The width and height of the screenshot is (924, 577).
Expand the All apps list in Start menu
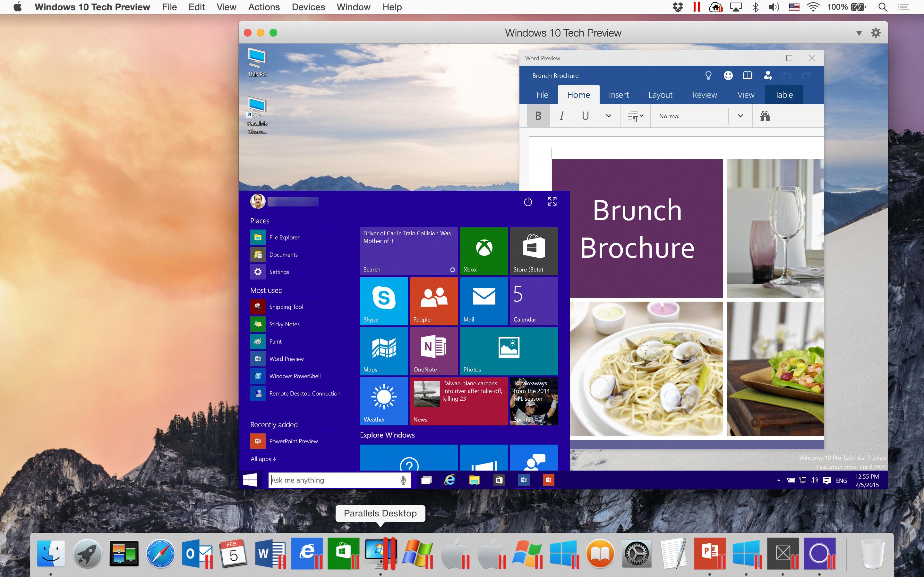(x=263, y=459)
